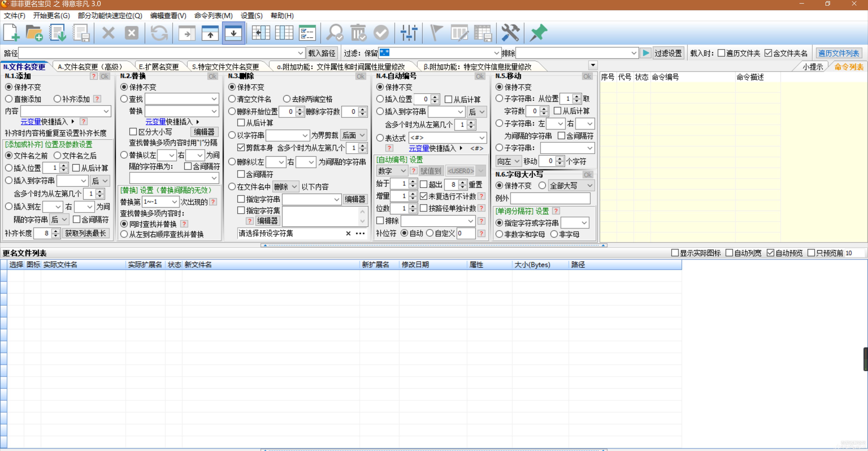Enable 遍历文件夹 when loading
Viewport: 868px width, 451px height.
coord(722,53)
